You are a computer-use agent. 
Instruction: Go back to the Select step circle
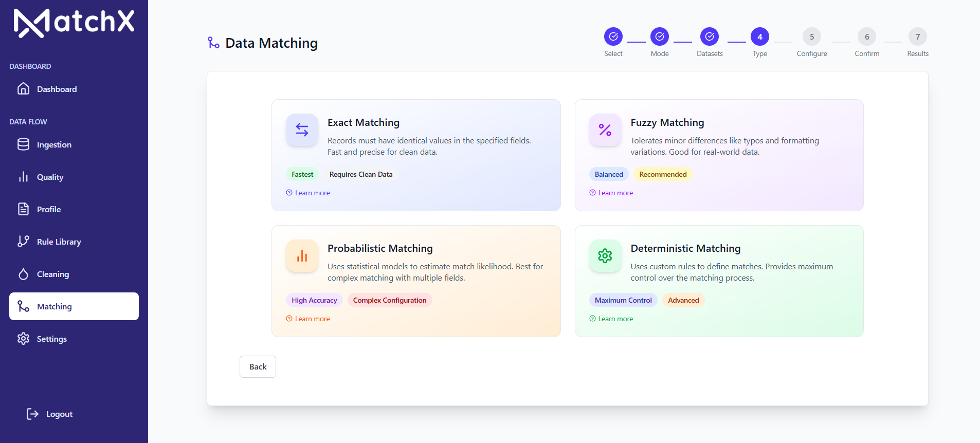pyautogui.click(x=613, y=36)
